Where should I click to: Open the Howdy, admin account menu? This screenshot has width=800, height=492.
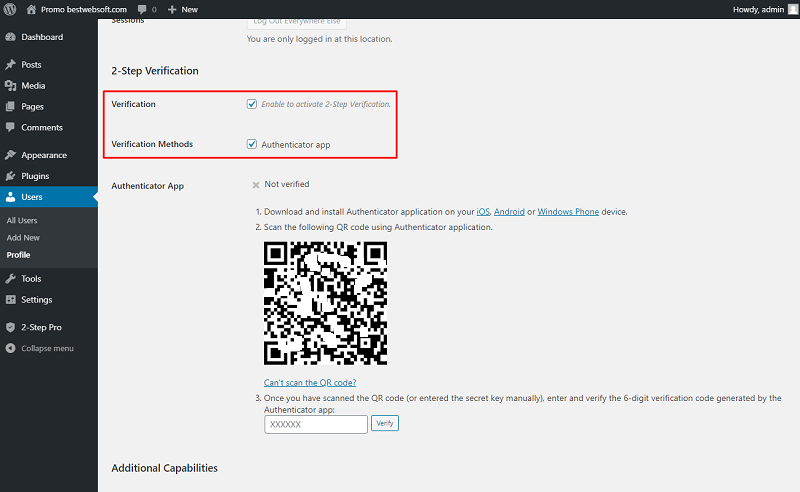point(758,9)
